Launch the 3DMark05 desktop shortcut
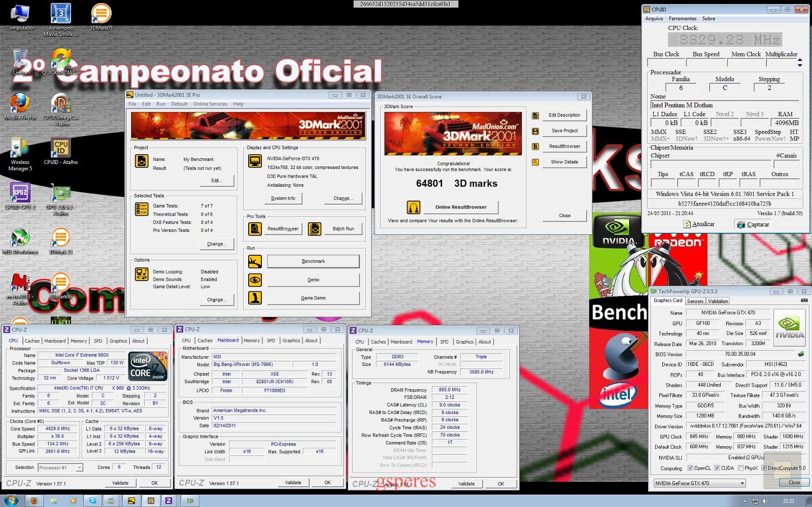The image size is (812, 507). point(101,16)
